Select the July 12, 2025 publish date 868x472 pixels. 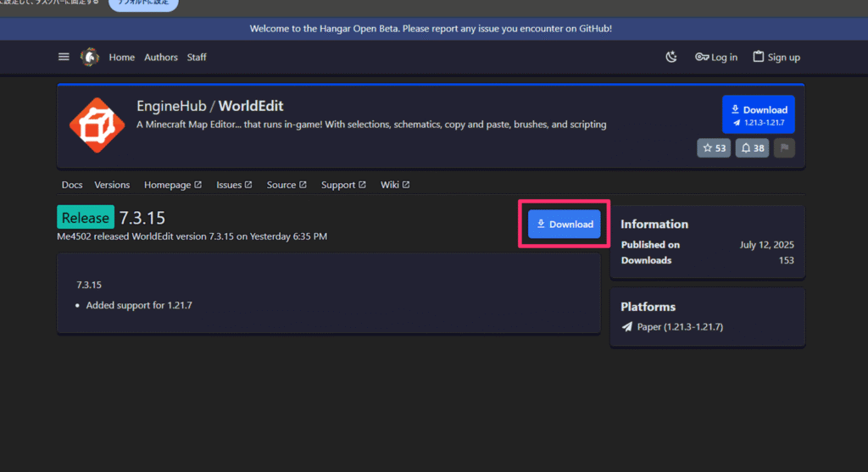tap(766, 245)
